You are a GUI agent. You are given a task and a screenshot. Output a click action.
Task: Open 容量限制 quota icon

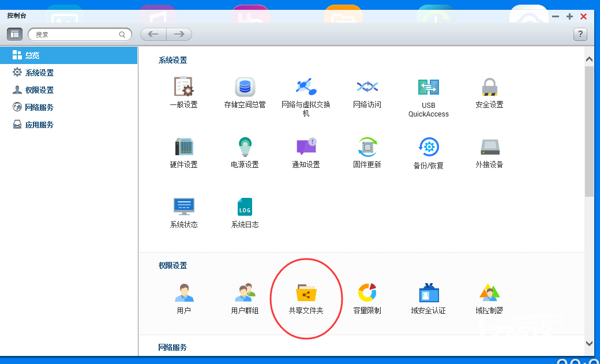(x=367, y=293)
